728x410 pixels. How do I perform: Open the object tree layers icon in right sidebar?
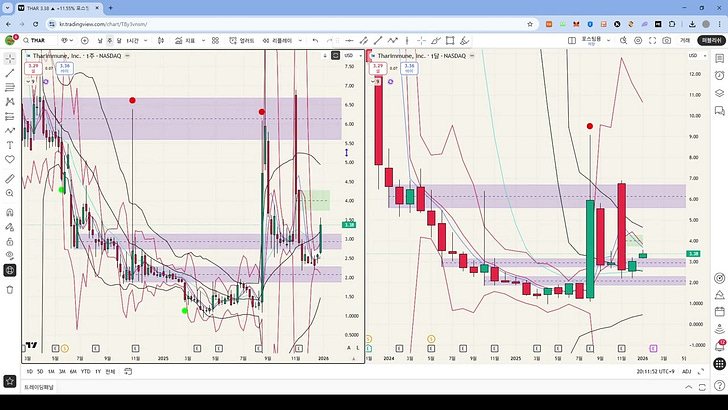click(719, 93)
